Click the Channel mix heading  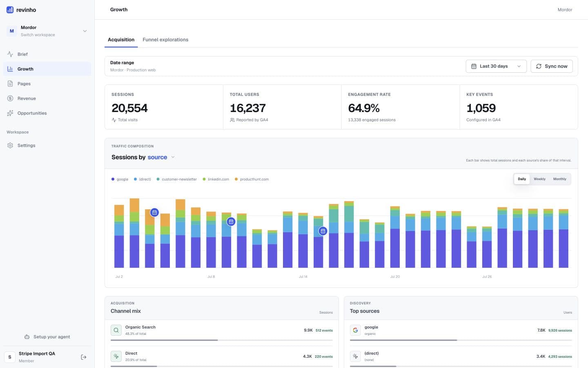[x=126, y=311]
